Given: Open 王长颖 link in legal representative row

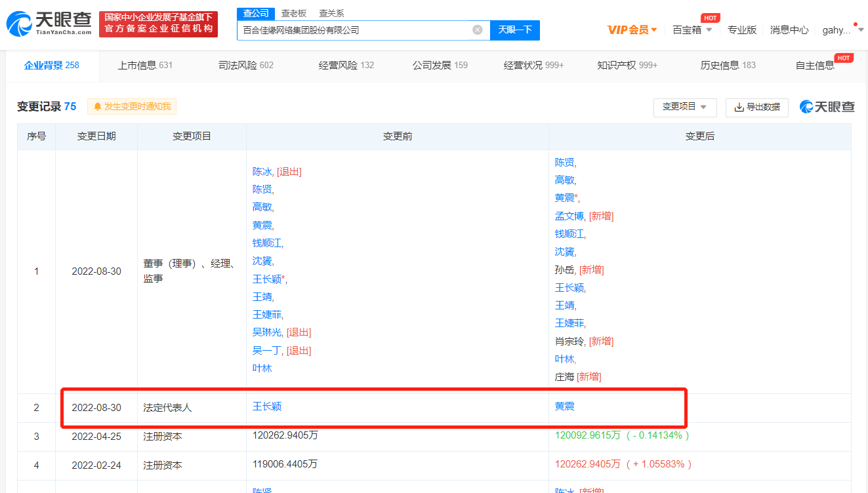Looking at the screenshot, I should (x=267, y=406).
